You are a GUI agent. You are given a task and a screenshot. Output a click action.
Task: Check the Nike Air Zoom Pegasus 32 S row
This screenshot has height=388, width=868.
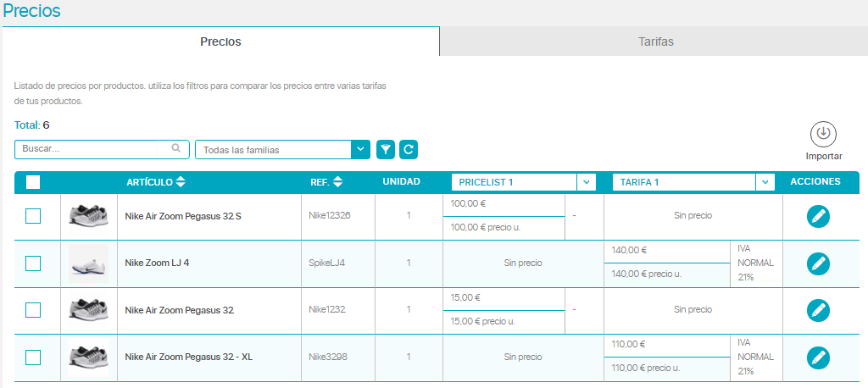pyautogui.click(x=33, y=216)
